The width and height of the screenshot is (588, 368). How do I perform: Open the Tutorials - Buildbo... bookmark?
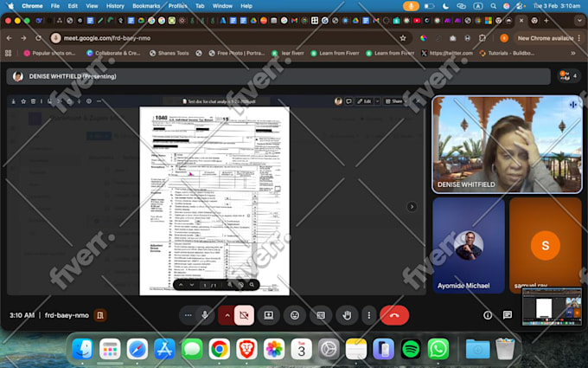[507, 53]
